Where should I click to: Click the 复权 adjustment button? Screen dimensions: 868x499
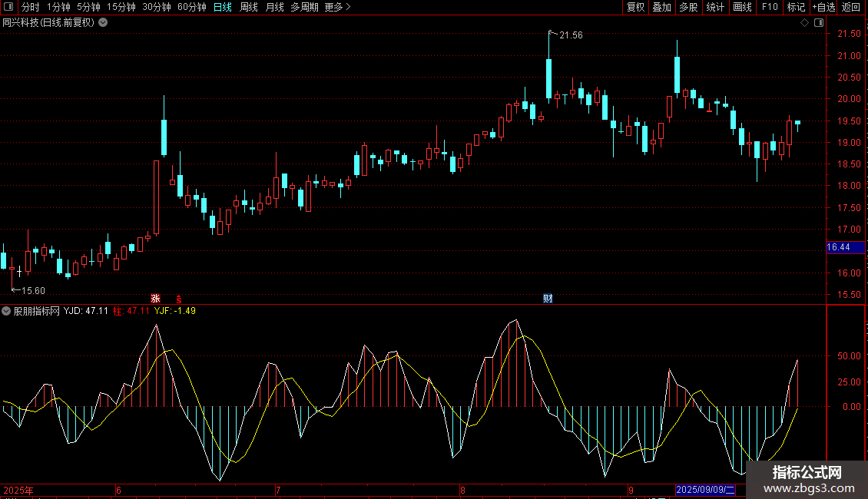point(635,7)
